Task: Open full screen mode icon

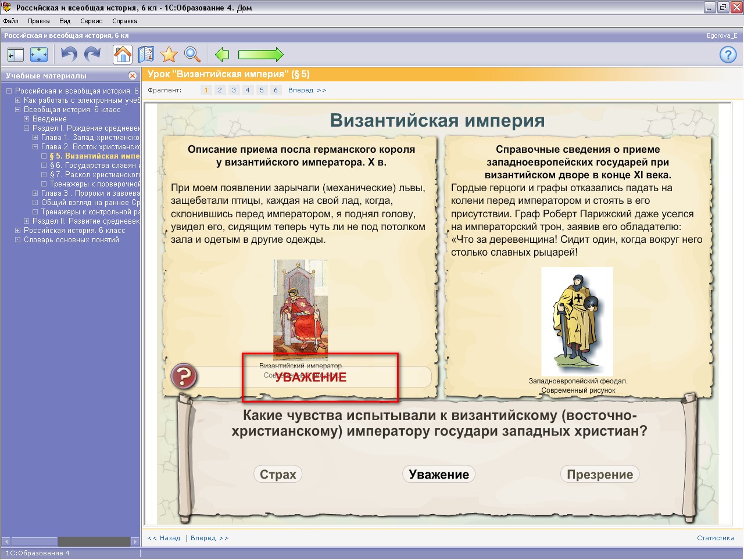Action: tap(39, 55)
